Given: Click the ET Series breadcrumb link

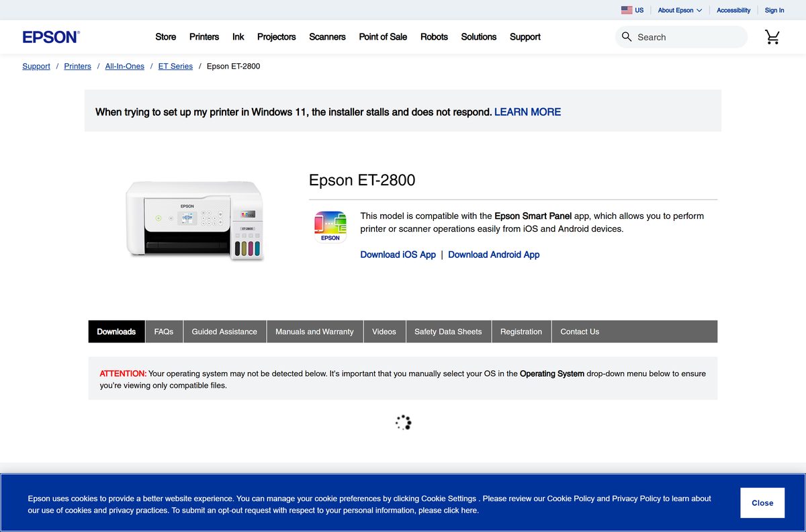Looking at the screenshot, I should coord(175,66).
